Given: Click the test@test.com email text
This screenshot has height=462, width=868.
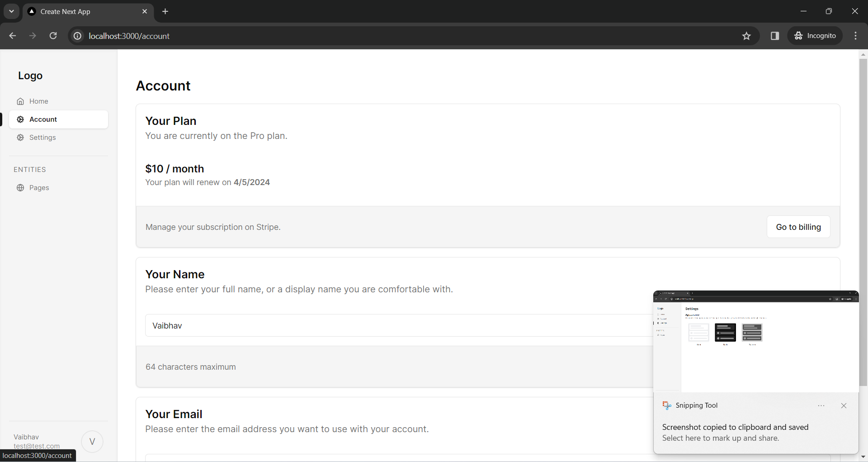Looking at the screenshot, I should 37,446.
